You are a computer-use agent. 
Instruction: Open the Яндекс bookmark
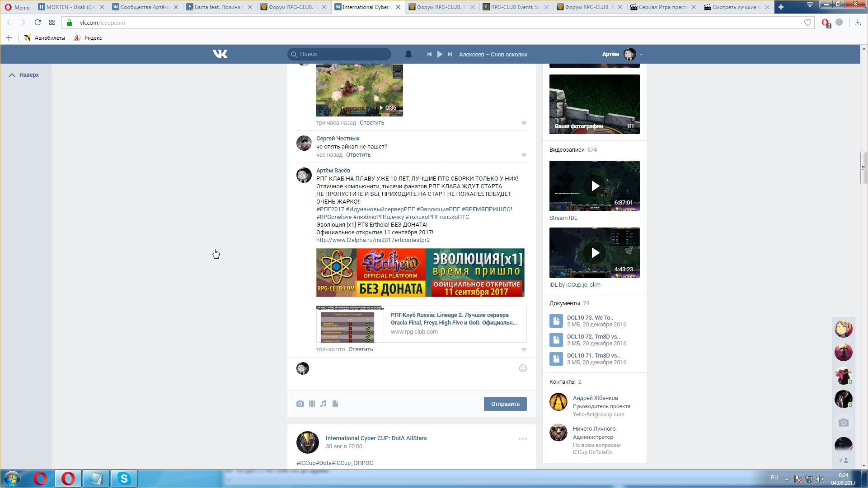coord(88,38)
